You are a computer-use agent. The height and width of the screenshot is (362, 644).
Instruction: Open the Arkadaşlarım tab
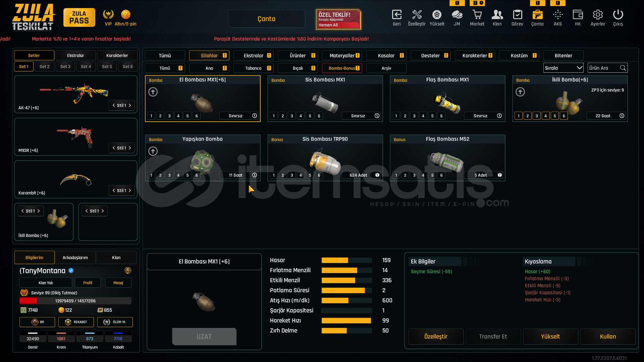[75, 257]
